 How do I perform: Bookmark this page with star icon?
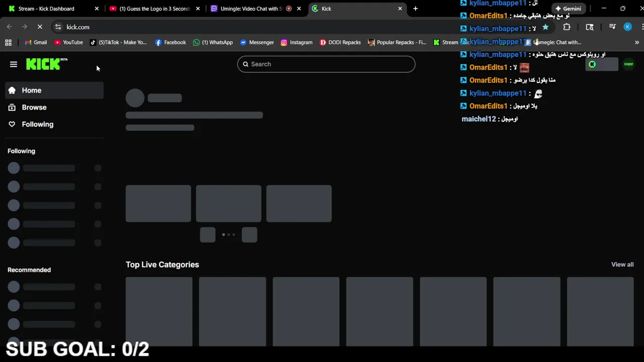pos(545,27)
